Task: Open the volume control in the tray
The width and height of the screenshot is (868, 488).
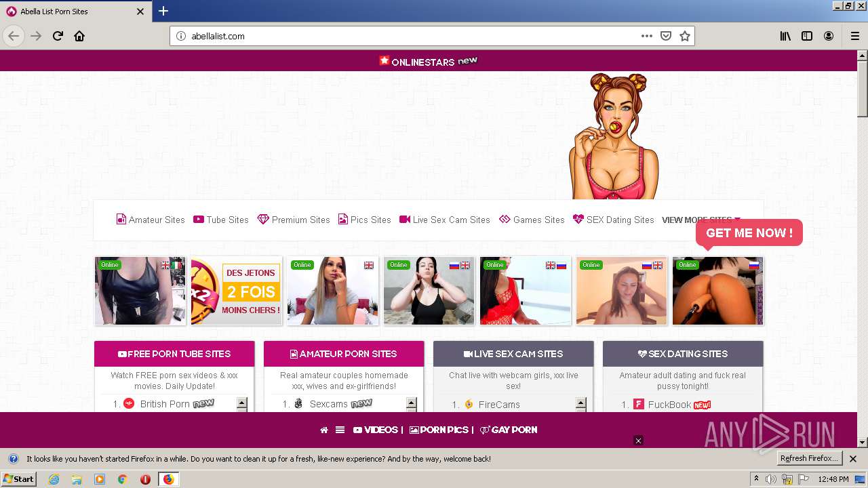Action: pos(772,479)
